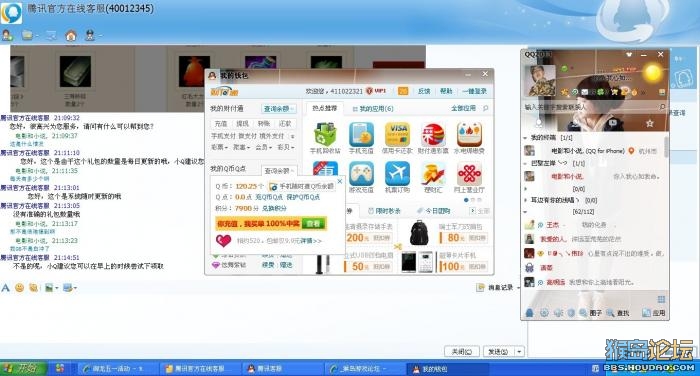Click the mail icon in QQ panel icon row
Image resolution: width=700 pixels, height=376 pixels.
(x=584, y=92)
